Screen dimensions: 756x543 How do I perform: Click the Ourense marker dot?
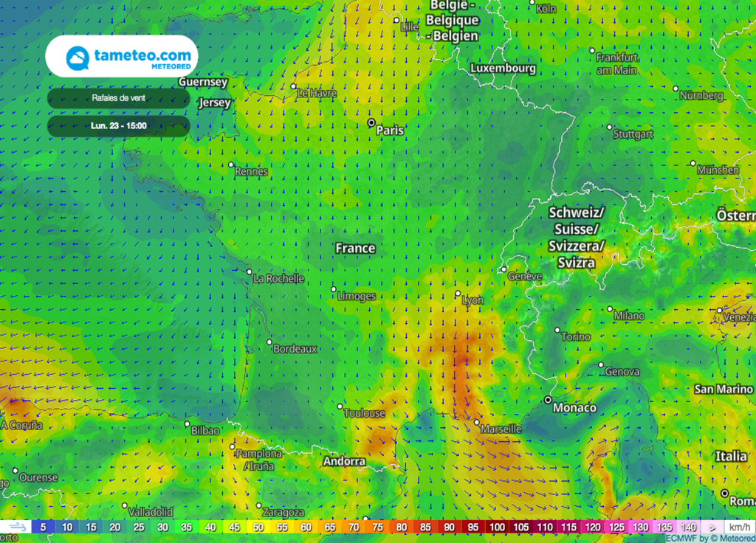click(x=15, y=471)
